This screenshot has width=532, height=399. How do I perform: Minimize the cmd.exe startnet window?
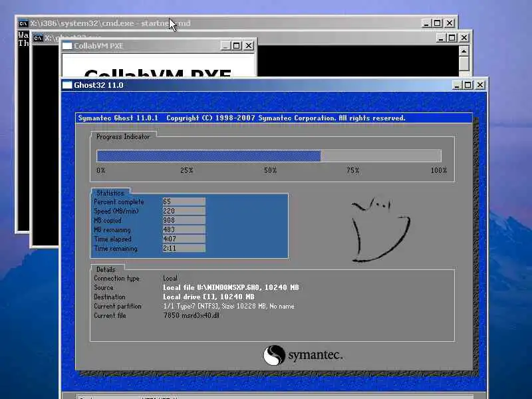426,23
